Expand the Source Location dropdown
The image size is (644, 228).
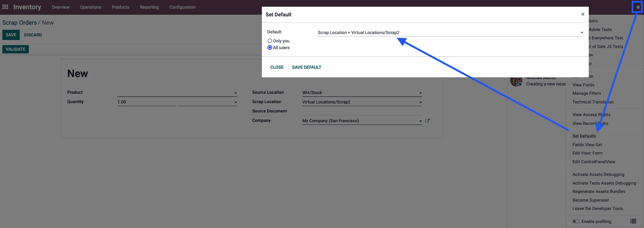pos(420,93)
